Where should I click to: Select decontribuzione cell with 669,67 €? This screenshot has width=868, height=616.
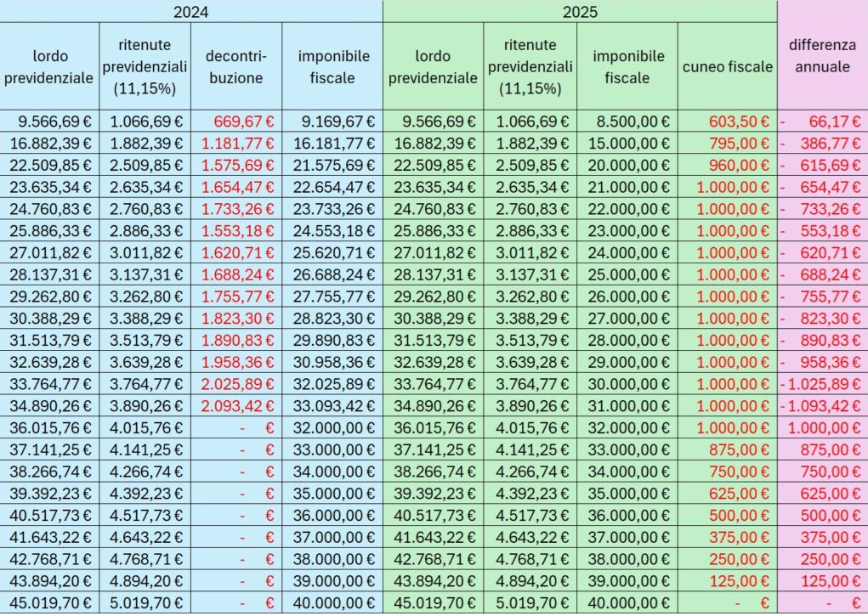[x=236, y=121]
